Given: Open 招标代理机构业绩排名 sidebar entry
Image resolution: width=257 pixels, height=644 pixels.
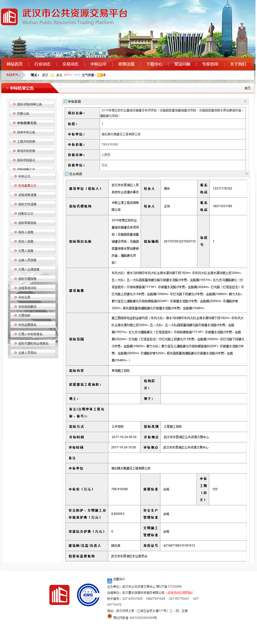Looking at the screenshot, I should 33,343.
